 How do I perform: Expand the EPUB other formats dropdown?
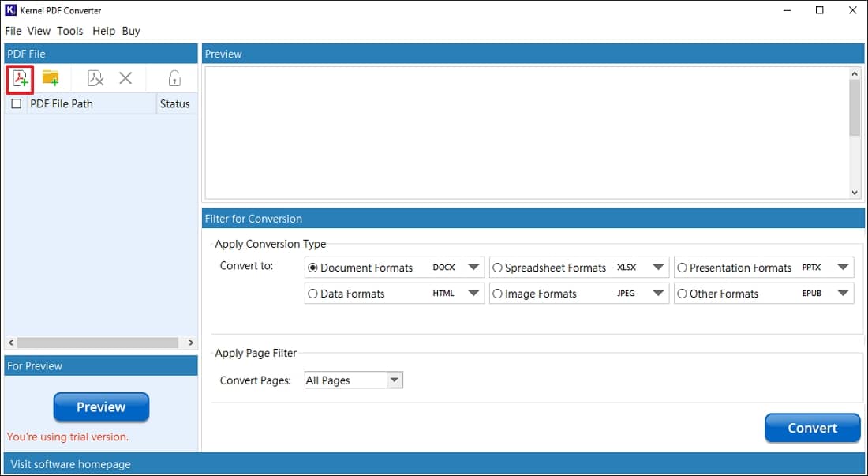click(843, 294)
